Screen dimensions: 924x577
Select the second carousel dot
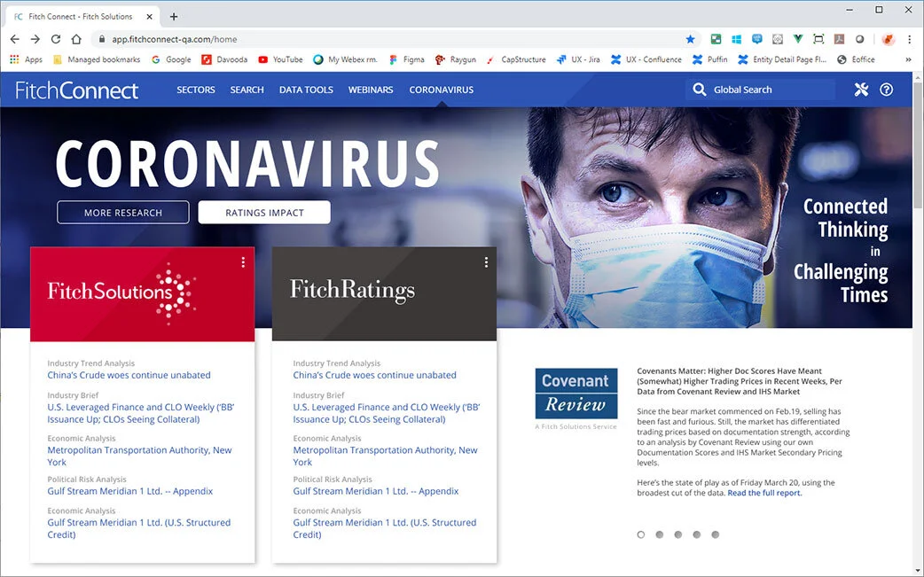(x=660, y=534)
